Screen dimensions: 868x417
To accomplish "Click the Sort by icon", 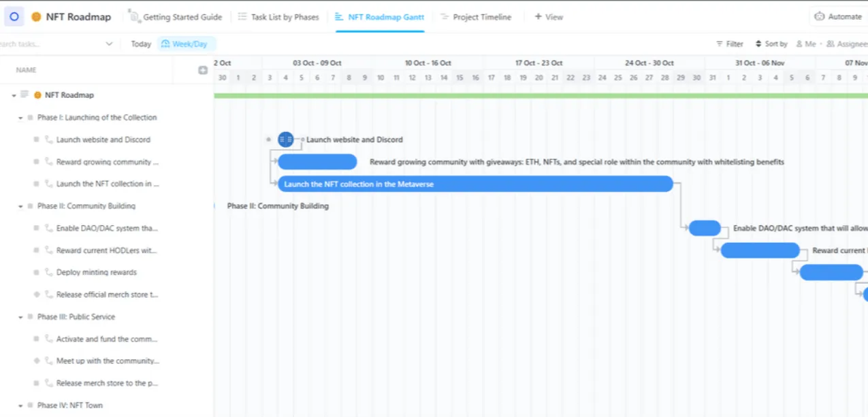I will [x=758, y=44].
